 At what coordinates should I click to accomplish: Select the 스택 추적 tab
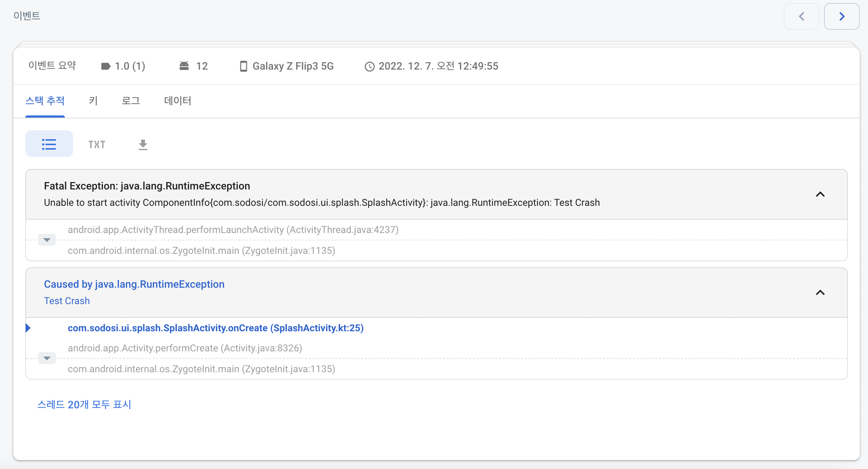point(45,101)
